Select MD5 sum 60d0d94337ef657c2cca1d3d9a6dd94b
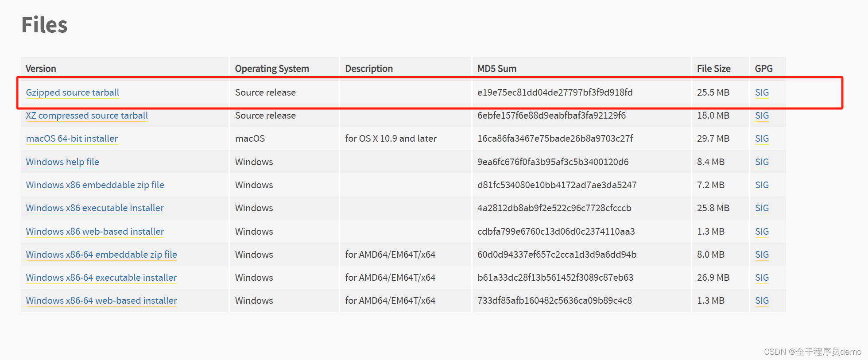868x360 pixels. point(557,255)
